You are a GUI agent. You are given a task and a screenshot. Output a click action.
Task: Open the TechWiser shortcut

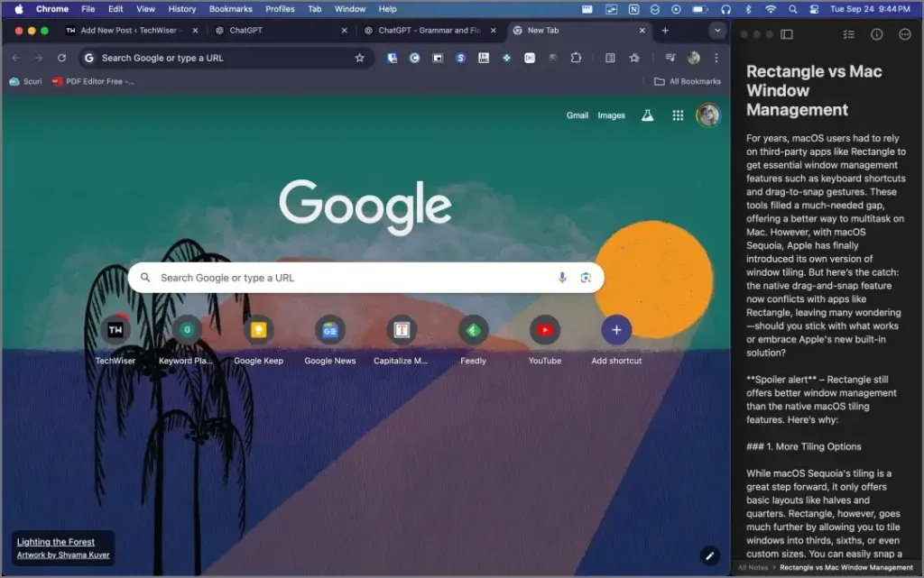(115, 339)
